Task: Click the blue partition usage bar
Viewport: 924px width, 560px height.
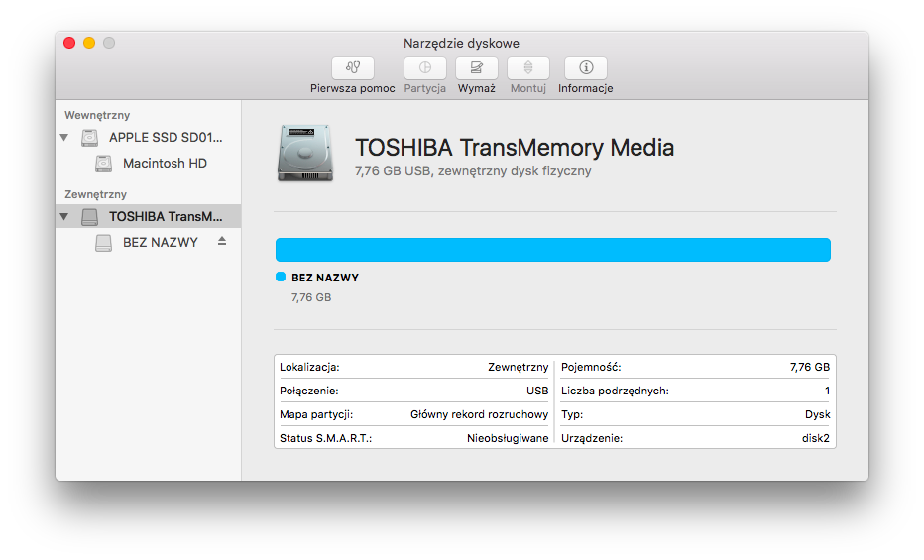Action: click(552, 250)
